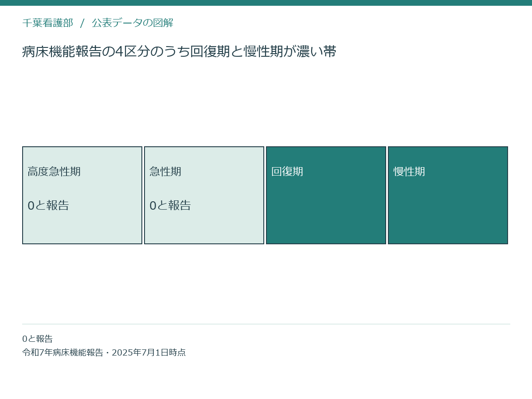The image size is (532, 399).
Task: Select the dark 回復期 box
Action: 326,195
